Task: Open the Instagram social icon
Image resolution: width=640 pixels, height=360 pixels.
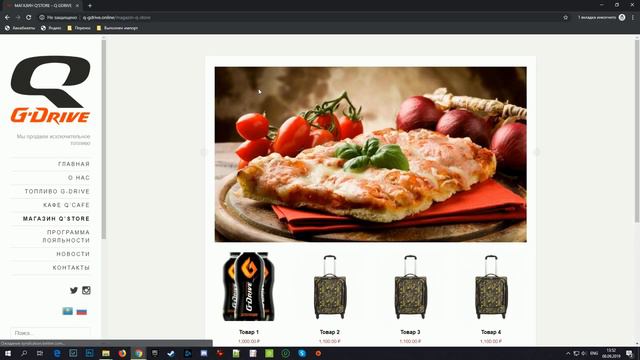Action: coord(86,290)
